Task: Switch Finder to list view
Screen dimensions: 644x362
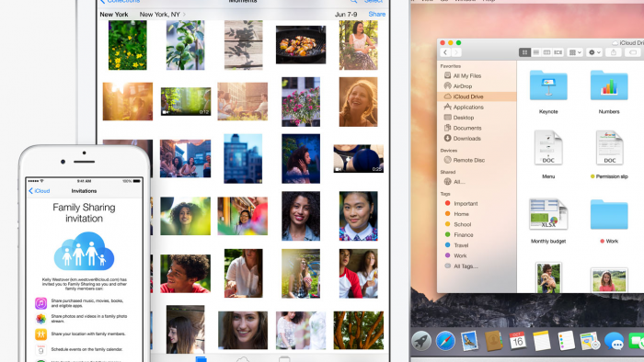Action: [x=535, y=52]
